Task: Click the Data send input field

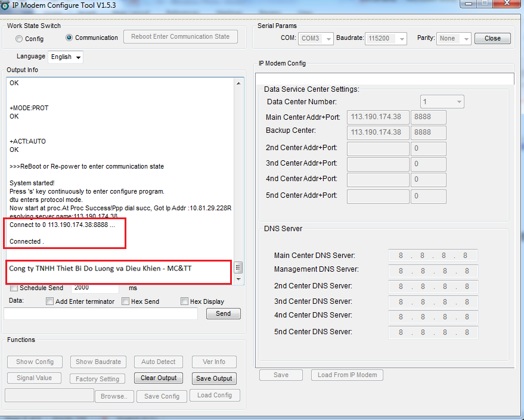Action: pyautogui.click(x=101, y=314)
